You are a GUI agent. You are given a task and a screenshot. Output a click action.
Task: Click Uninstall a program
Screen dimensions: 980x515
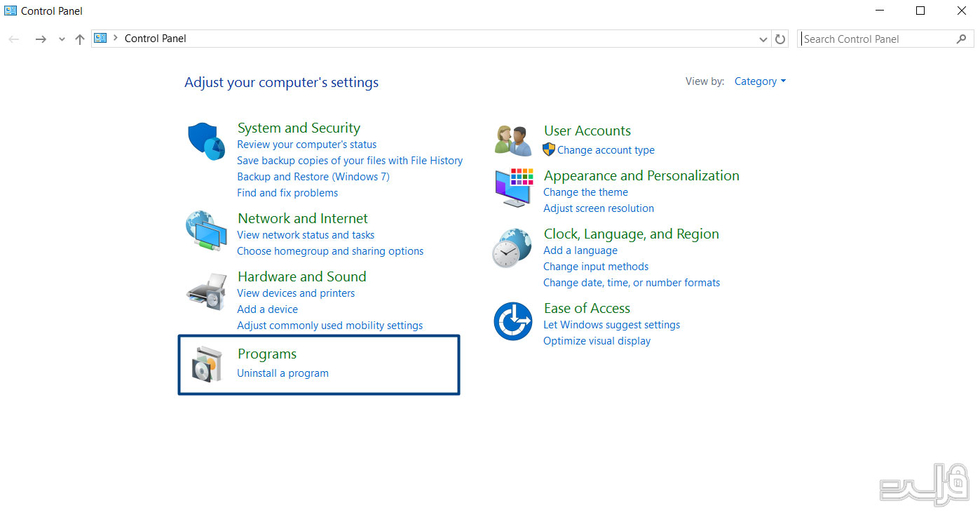tap(283, 373)
